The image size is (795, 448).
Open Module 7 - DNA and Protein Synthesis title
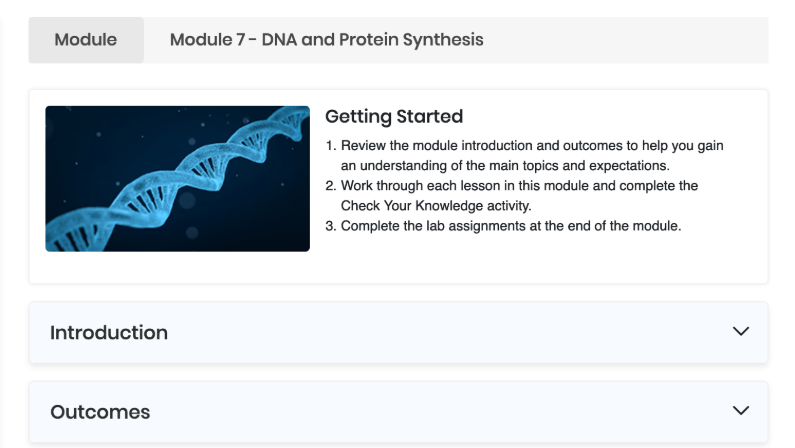327,40
